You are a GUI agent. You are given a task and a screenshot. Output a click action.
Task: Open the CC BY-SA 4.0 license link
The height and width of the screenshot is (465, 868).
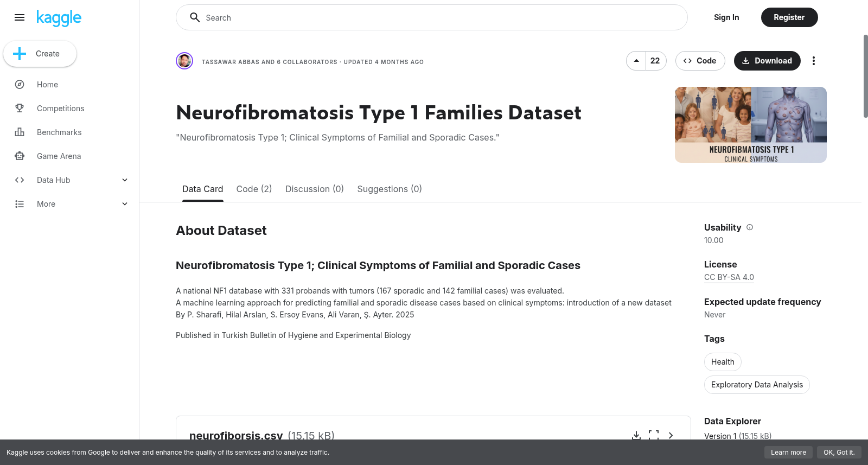729,277
